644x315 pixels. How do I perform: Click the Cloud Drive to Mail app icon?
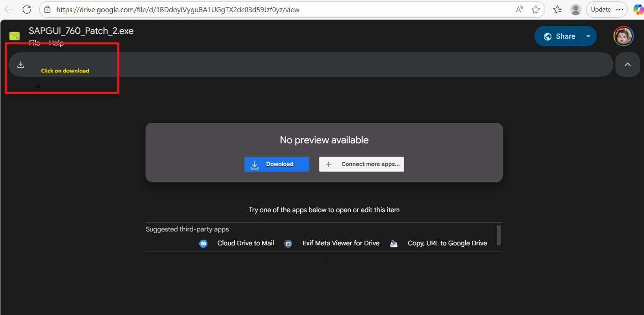(x=203, y=243)
